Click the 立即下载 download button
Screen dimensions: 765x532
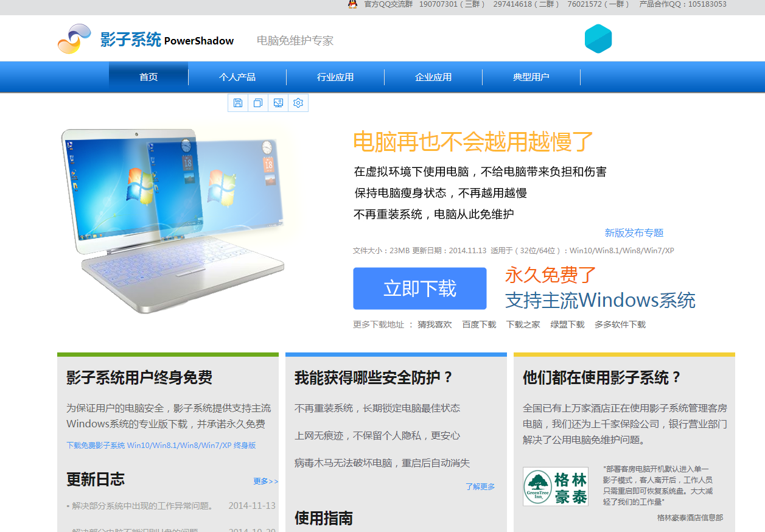click(x=420, y=289)
